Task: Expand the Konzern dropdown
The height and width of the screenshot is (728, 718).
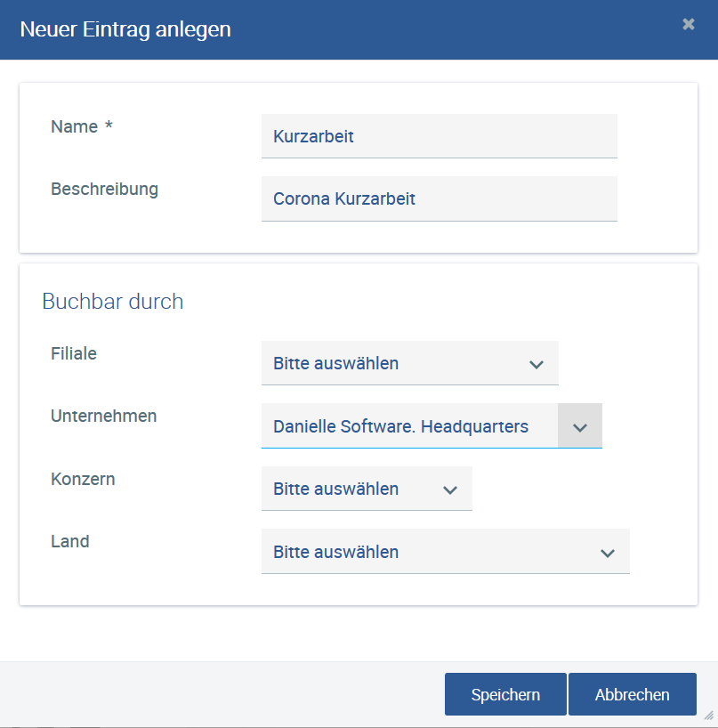Action: (x=367, y=489)
